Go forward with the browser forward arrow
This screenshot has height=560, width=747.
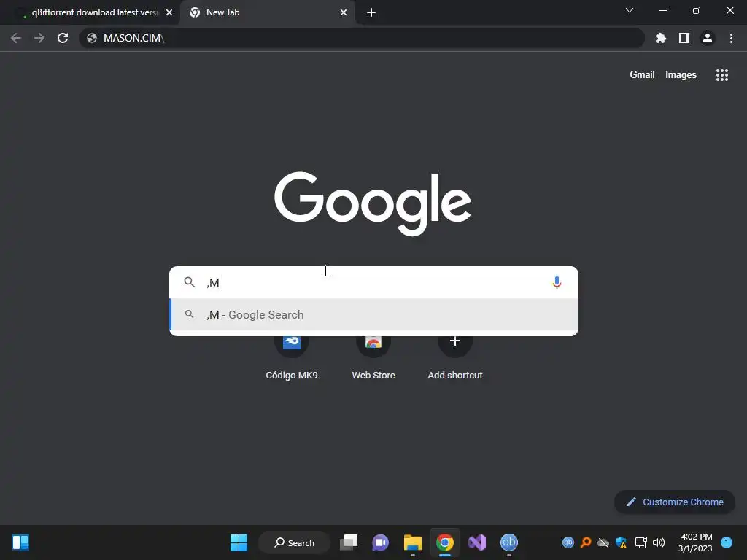(39, 38)
